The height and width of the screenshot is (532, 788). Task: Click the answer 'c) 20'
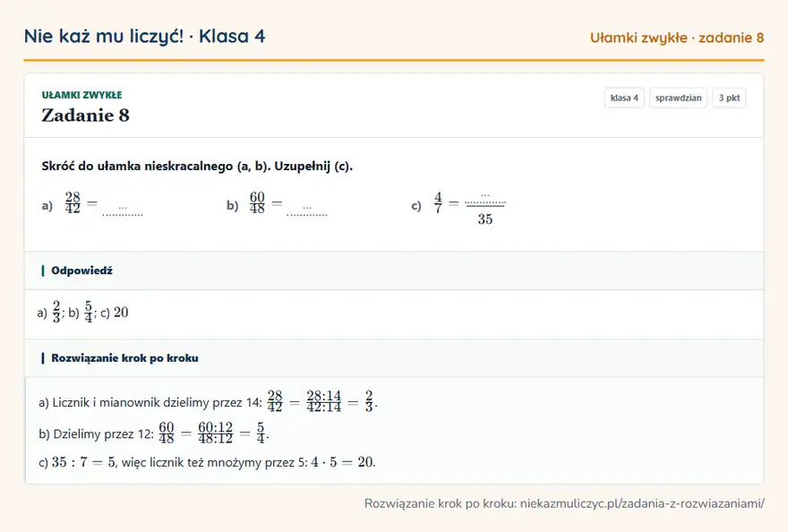pyautogui.click(x=114, y=313)
